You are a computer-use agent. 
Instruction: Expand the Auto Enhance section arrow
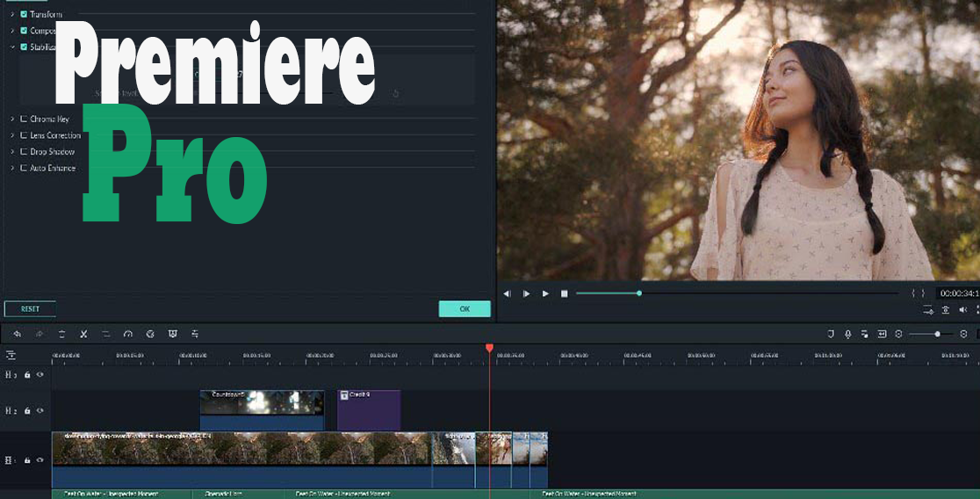click(x=12, y=168)
